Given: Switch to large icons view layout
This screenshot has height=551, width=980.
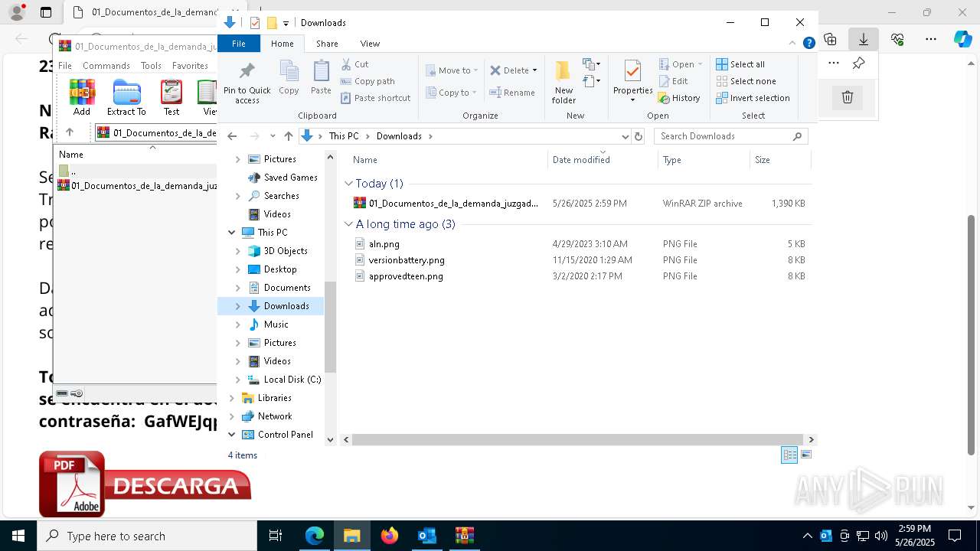Looking at the screenshot, I should tap(805, 455).
